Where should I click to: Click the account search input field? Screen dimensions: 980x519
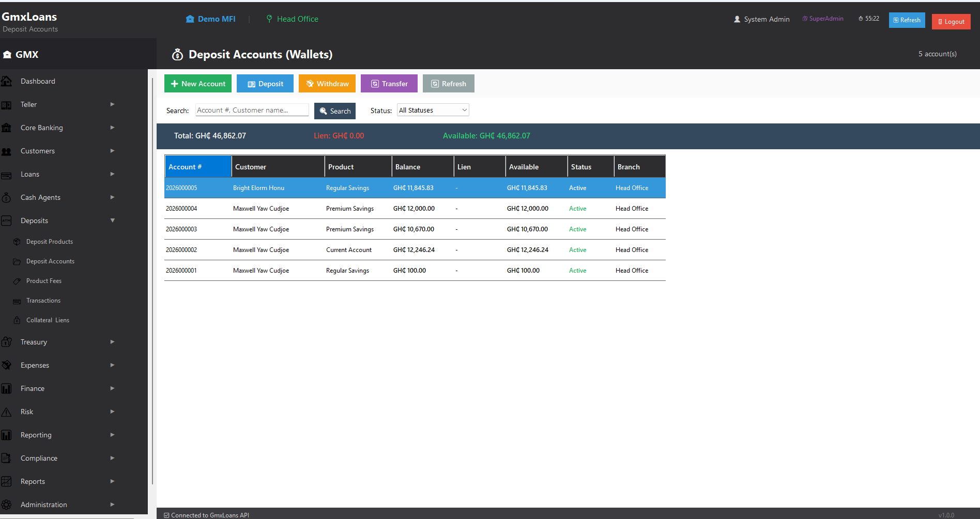point(252,110)
